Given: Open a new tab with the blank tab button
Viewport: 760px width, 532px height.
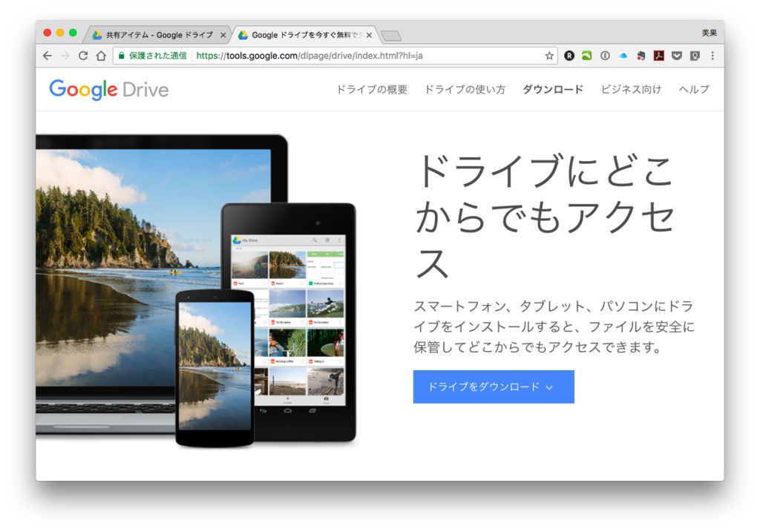Looking at the screenshot, I should click(391, 36).
